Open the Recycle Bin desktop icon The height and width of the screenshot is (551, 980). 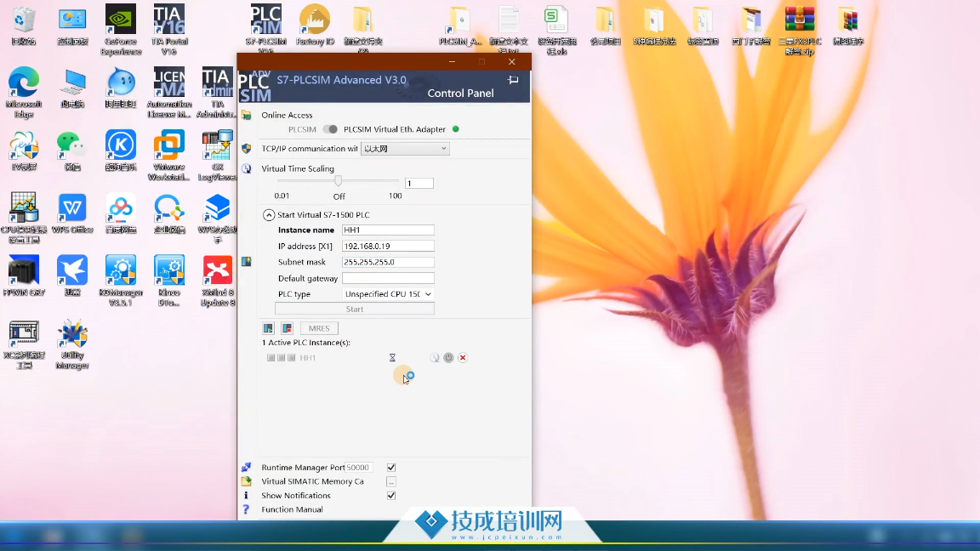click(24, 25)
